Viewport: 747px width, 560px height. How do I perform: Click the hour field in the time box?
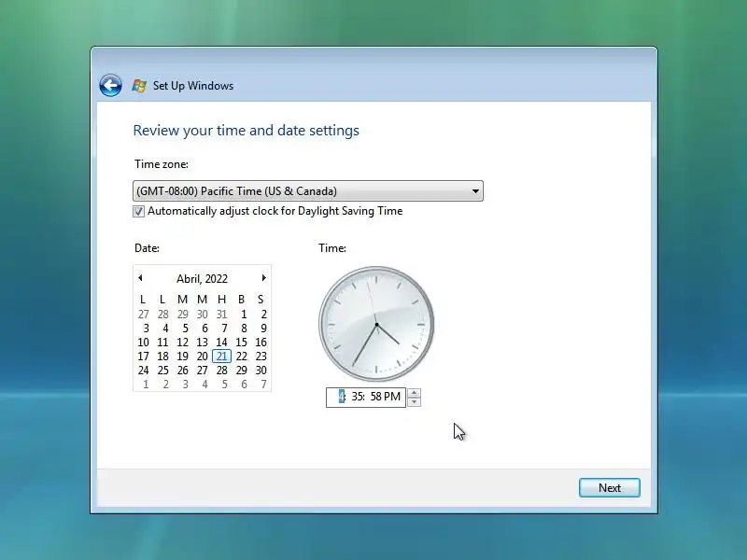click(342, 397)
